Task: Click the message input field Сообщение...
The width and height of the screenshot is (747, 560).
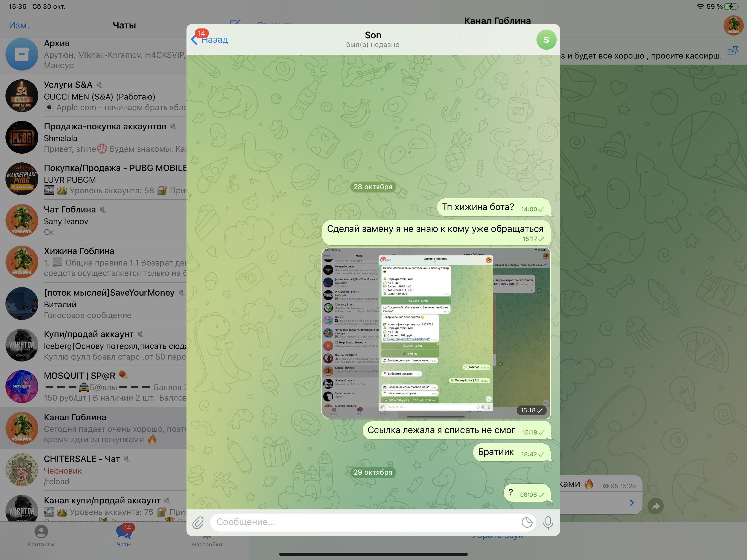Action: click(373, 522)
